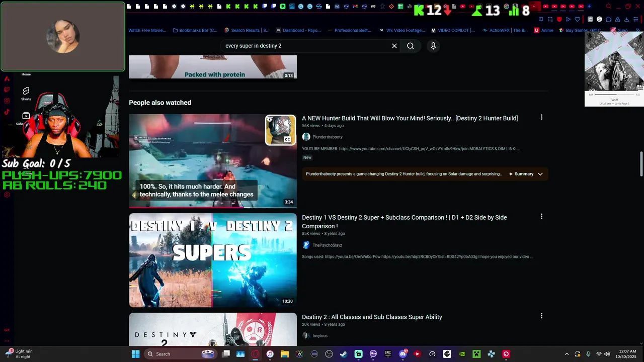Open sidebar settings gear in browser sidebar
Viewport: 644px width, 362px height.
tap(7, 195)
